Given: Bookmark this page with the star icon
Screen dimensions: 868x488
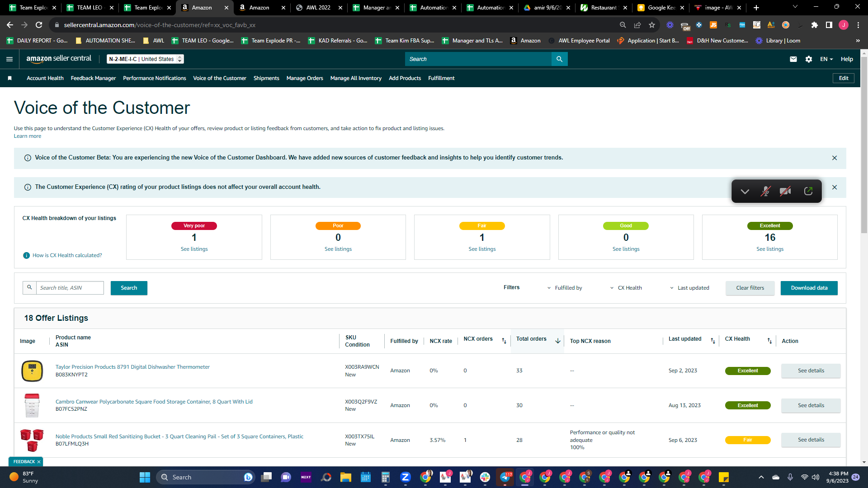Looking at the screenshot, I should (x=652, y=25).
